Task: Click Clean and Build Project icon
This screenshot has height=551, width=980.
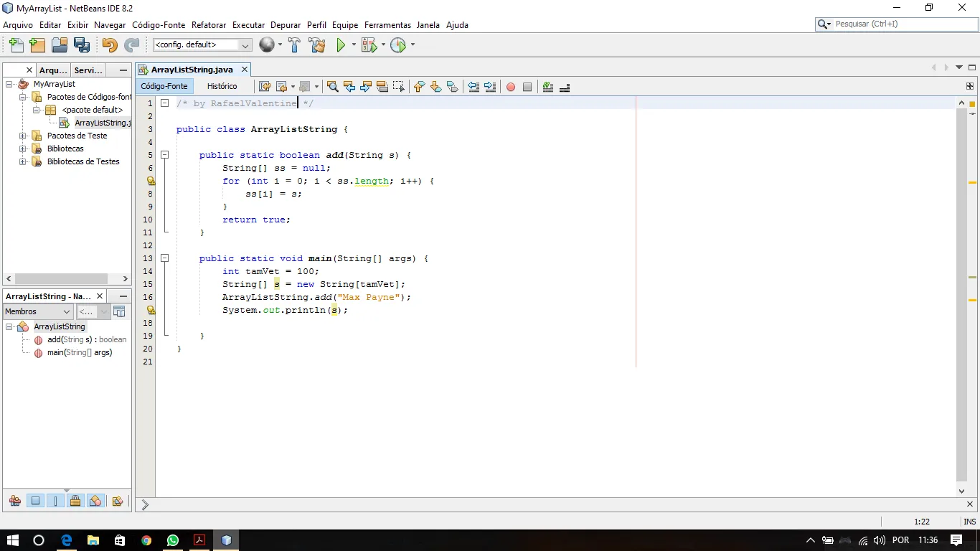Action: pyautogui.click(x=316, y=45)
